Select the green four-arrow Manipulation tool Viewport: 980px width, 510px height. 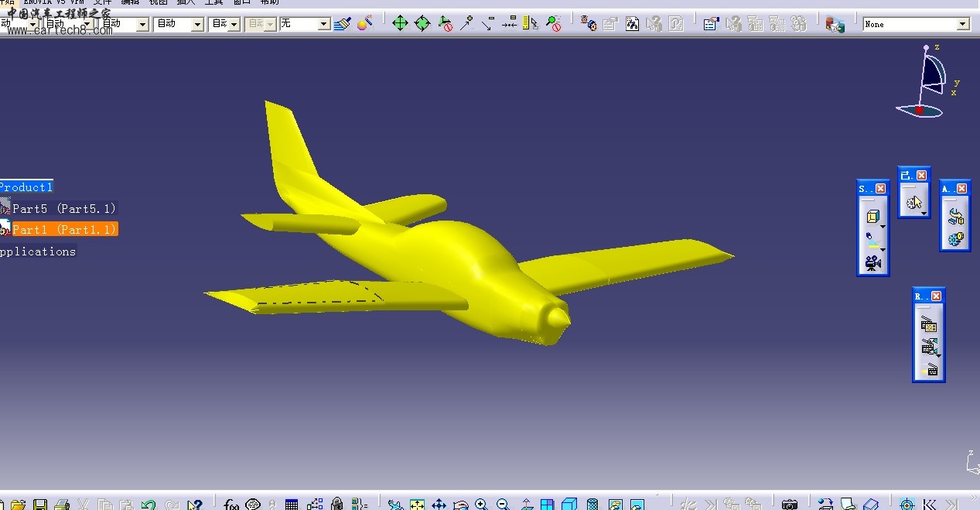(x=400, y=24)
